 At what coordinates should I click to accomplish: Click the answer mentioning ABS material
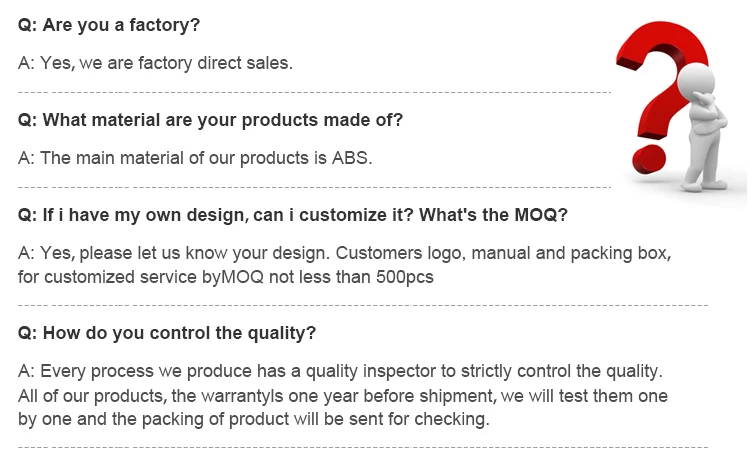tap(195, 158)
